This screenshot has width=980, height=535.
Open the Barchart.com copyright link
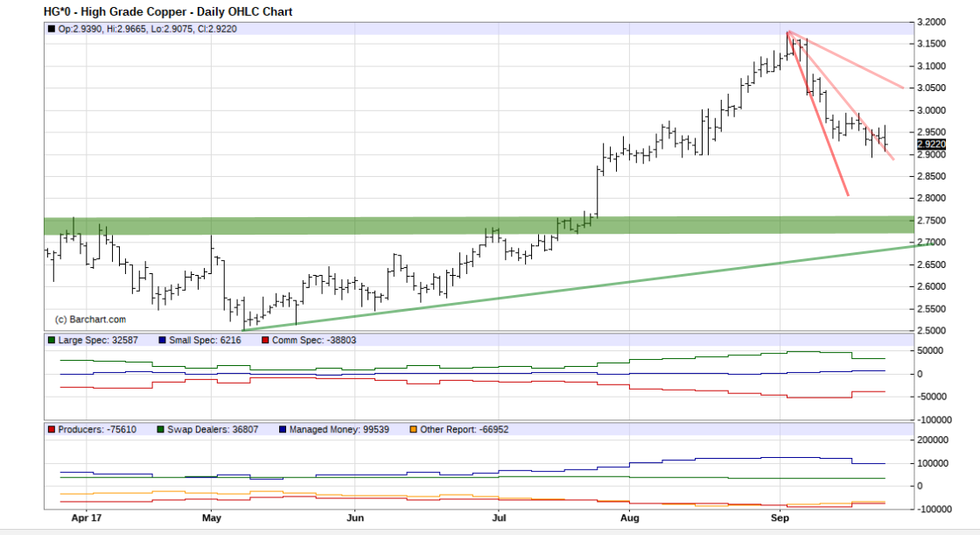point(90,319)
